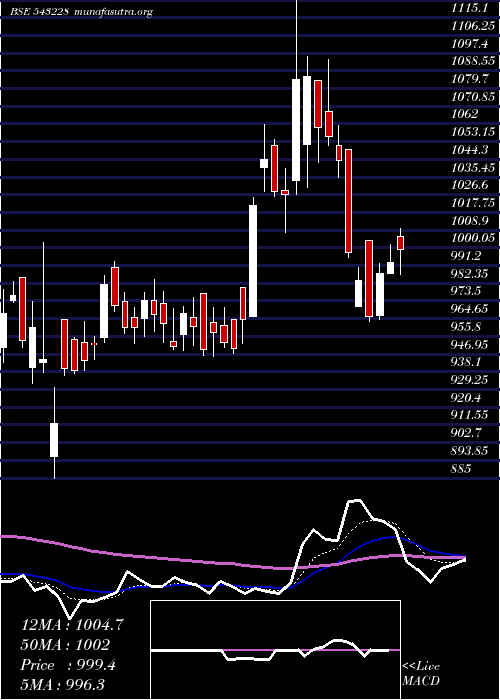Click the 893.85 price axis label

pos(469,450)
